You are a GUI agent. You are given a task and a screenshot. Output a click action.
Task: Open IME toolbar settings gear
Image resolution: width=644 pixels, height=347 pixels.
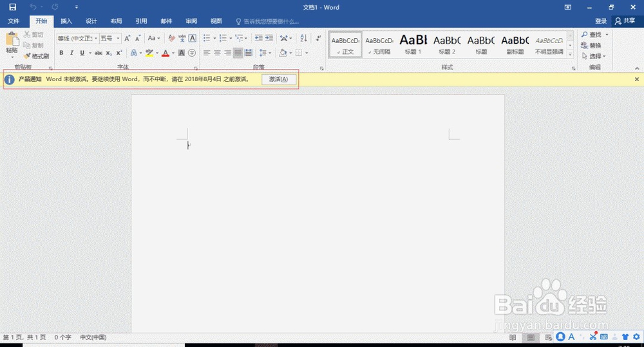(636, 337)
